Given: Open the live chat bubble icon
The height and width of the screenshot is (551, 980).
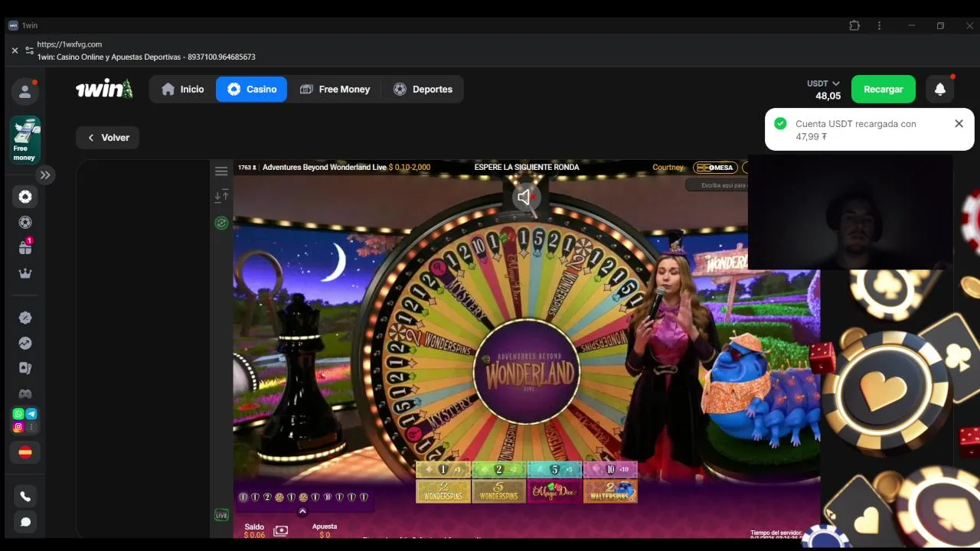Looking at the screenshot, I should pos(25,522).
